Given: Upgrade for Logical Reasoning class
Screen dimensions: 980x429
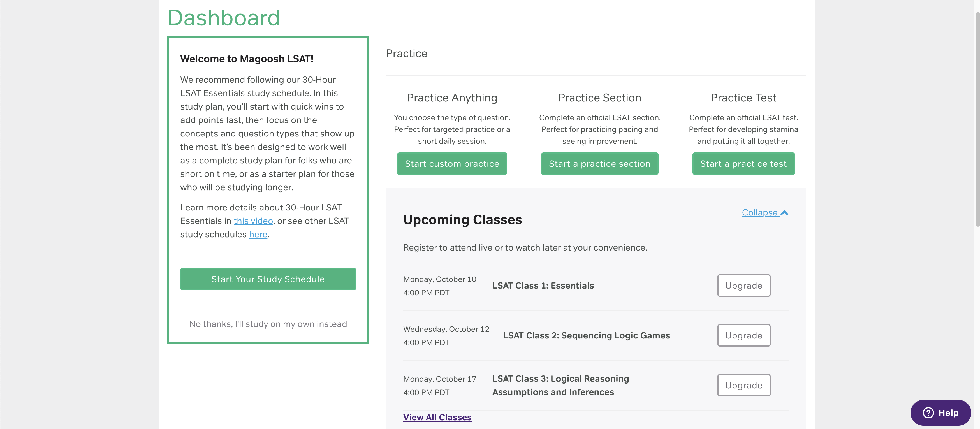Looking at the screenshot, I should (x=743, y=385).
